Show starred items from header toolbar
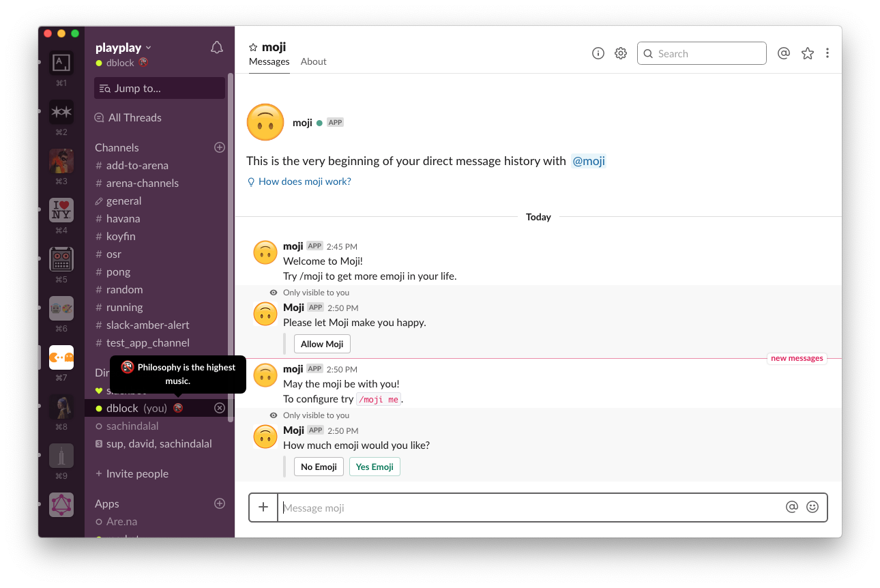The width and height of the screenshot is (880, 588). [x=808, y=53]
